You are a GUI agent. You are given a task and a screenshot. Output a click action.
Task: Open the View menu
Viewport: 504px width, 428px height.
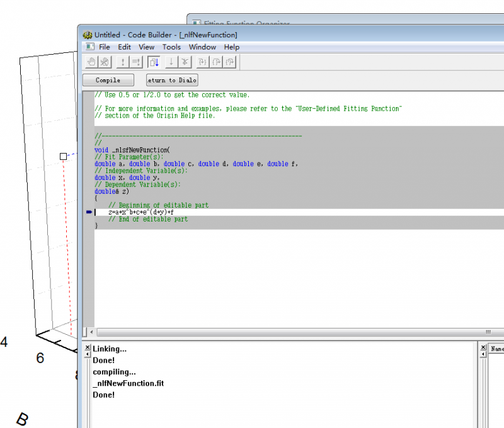click(147, 47)
